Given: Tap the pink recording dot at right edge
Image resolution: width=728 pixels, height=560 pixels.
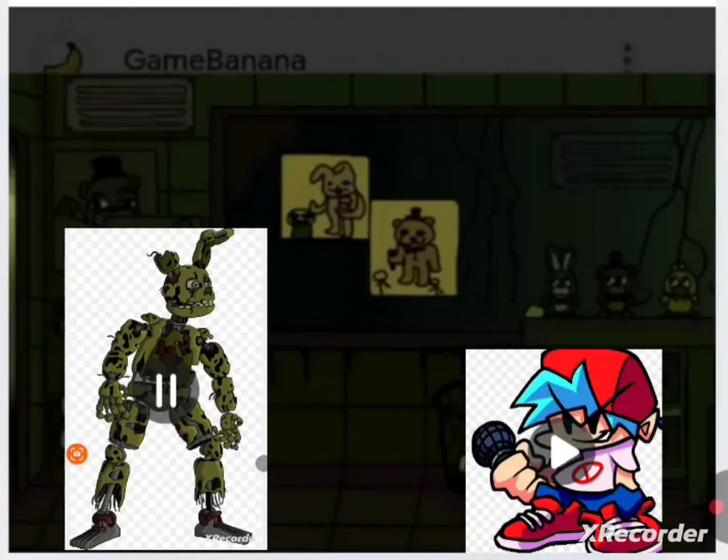Looking at the screenshot, I should point(717,507).
